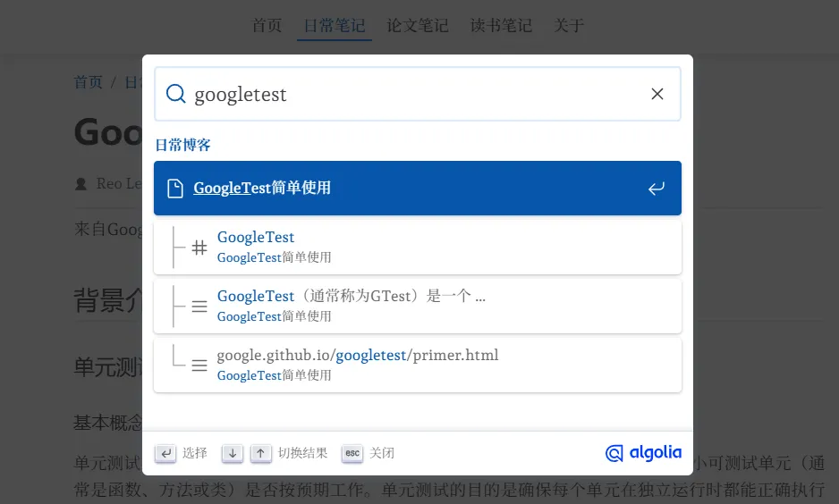Viewport: 839px width, 504px height.
Task: Click the lines icon beside 通常称为GTest result
Action: 199,307
